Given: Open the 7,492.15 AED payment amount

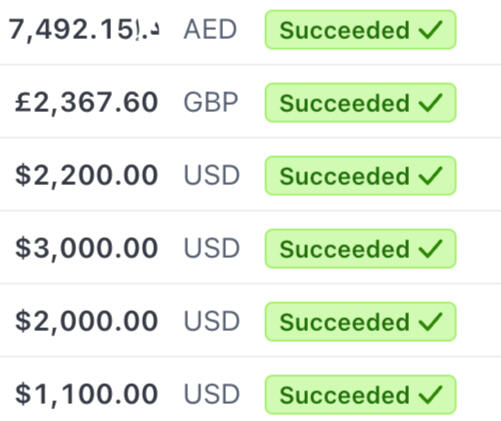Looking at the screenshot, I should pos(84,30).
